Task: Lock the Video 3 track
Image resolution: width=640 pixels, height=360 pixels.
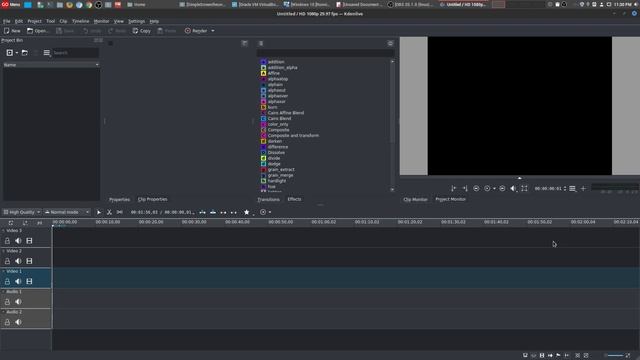Action: pos(7,241)
